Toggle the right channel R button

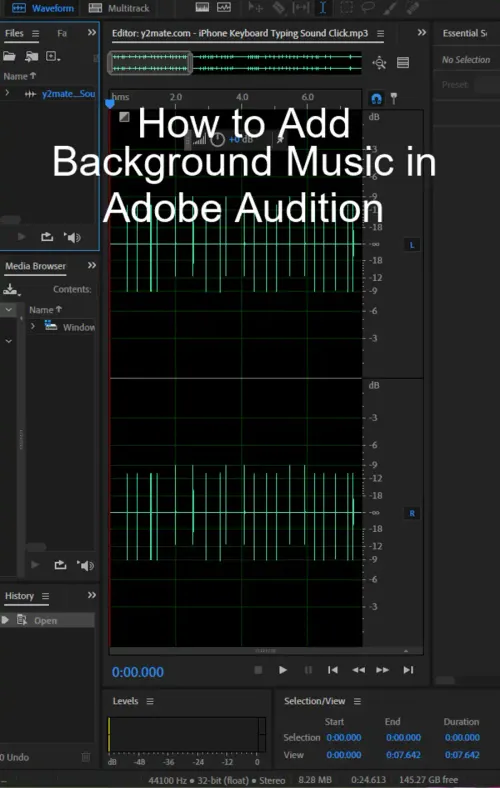412,513
